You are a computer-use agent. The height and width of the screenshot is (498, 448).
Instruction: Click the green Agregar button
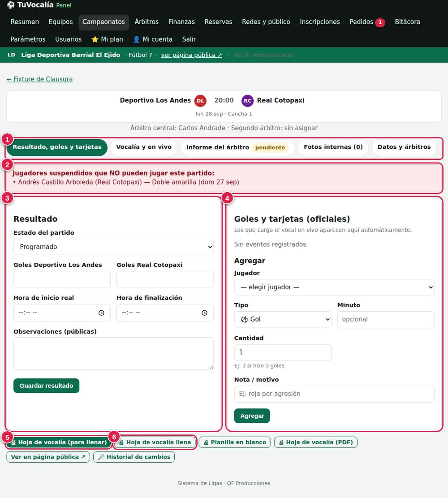(252, 416)
